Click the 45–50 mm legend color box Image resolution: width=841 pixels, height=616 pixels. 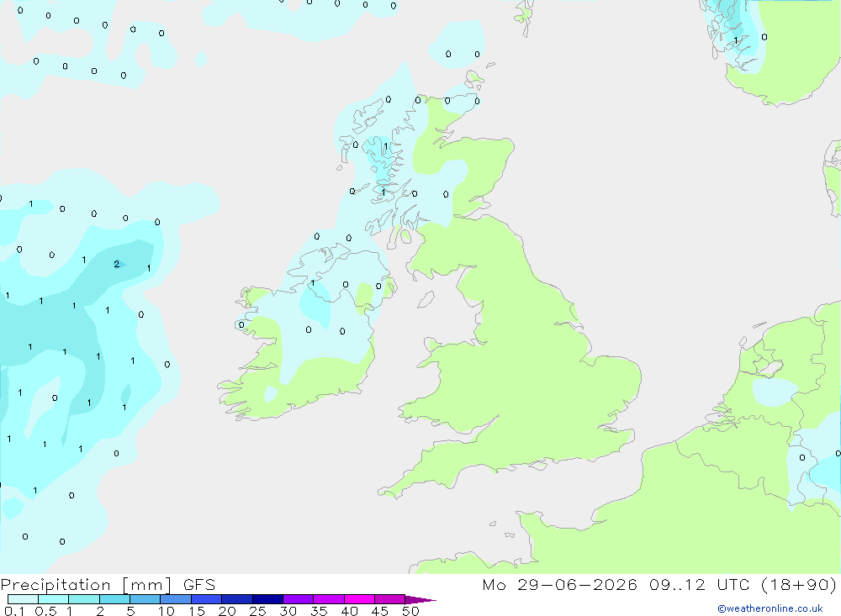click(389, 599)
